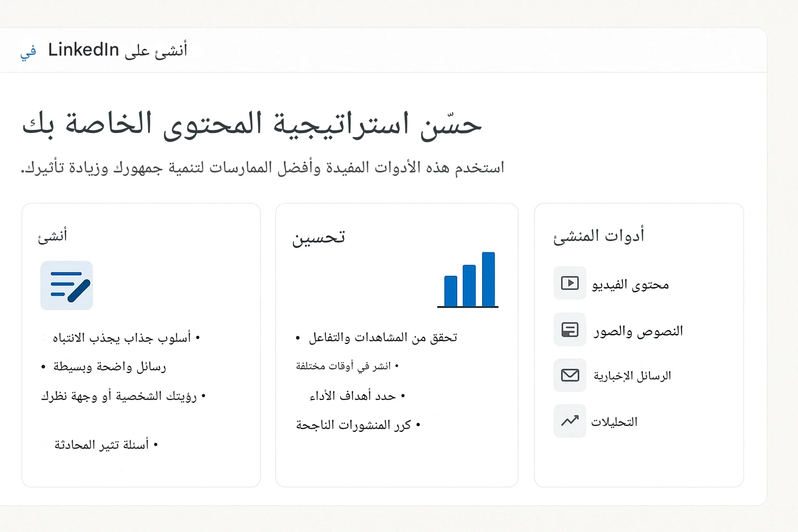Viewport: 798px width, 532px height.
Task: Click the blue في logo in header
Action: pyautogui.click(x=29, y=52)
